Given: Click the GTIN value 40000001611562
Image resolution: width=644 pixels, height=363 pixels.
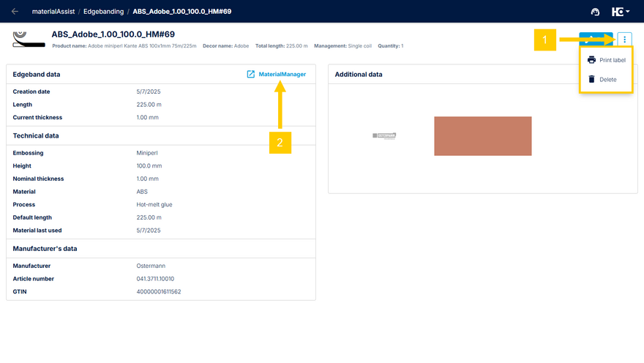Looking at the screenshot, I should point(159,291).
